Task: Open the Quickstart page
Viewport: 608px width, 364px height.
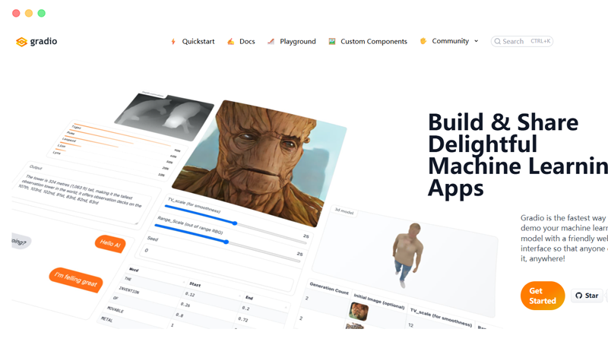Action: click(198, 42)
